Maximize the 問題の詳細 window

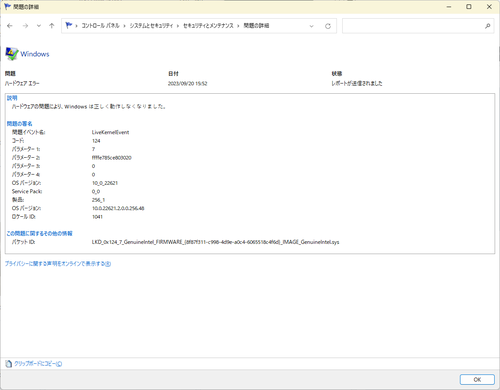[469, 7]
